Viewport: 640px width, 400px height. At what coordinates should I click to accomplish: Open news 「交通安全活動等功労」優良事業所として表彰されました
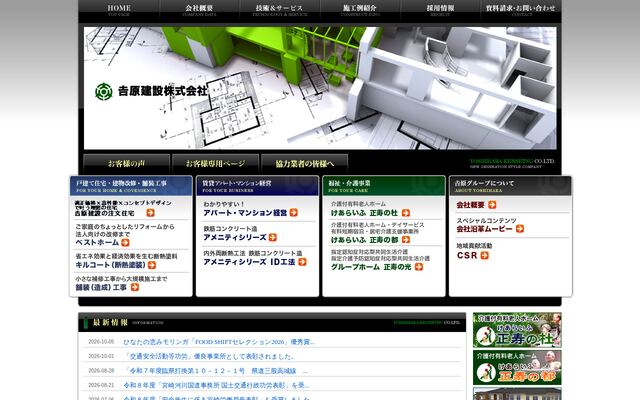pos(209,356)
